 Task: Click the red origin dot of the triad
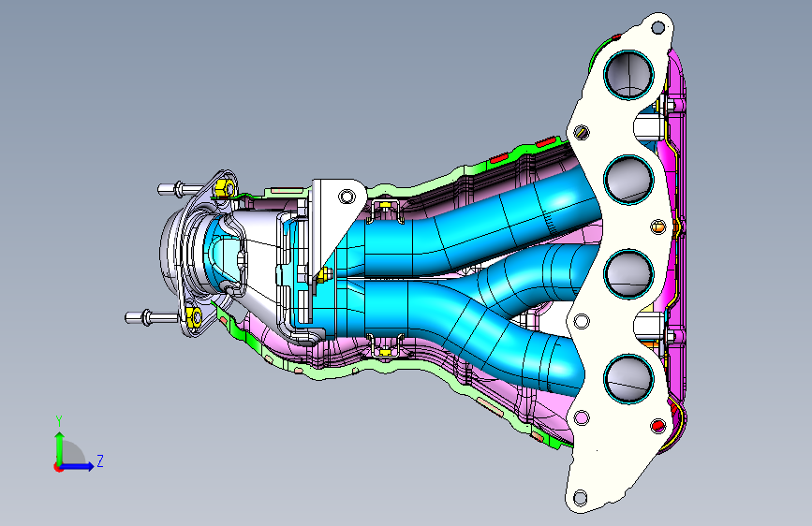pos(57,467)
